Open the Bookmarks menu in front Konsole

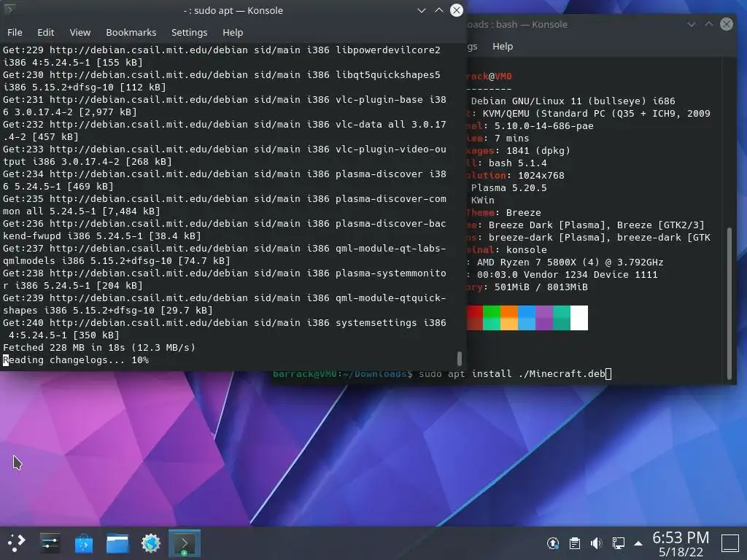tap(131, 32)
